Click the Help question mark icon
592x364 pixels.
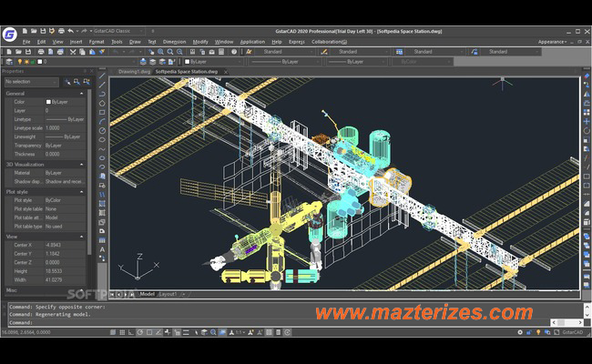(x=234, y=52)
